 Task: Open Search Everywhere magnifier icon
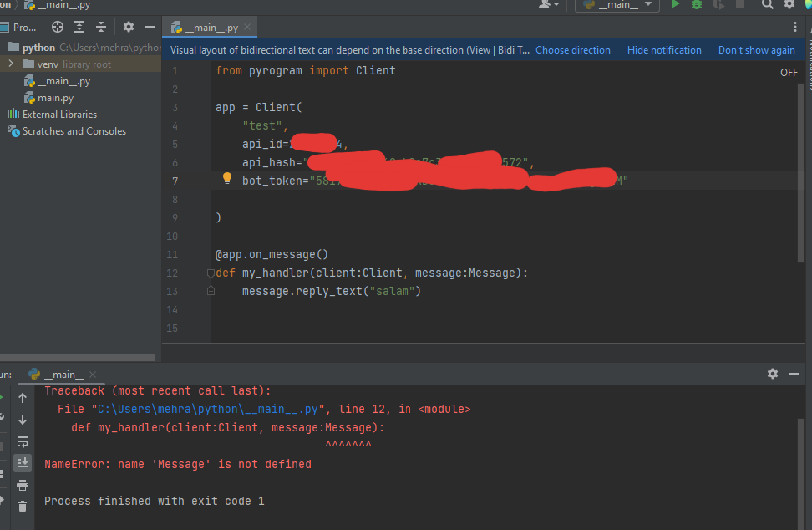click(x=768, y=5)
